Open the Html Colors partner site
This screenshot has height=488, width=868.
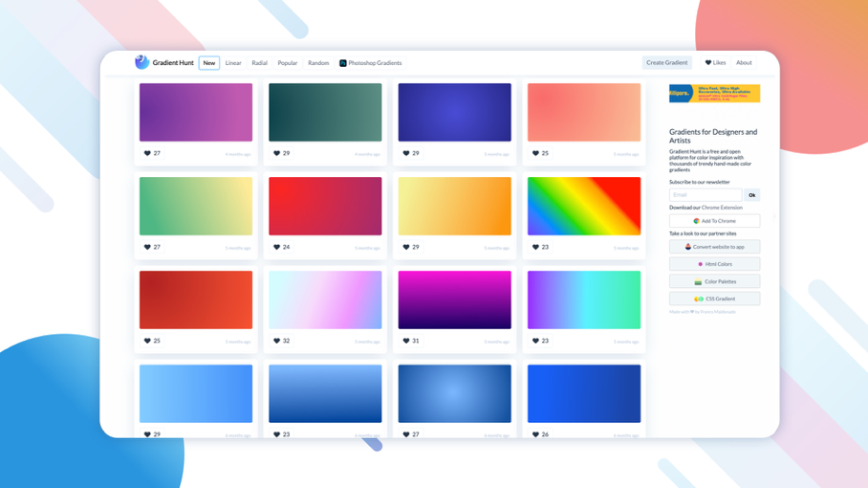pos(714,264)
